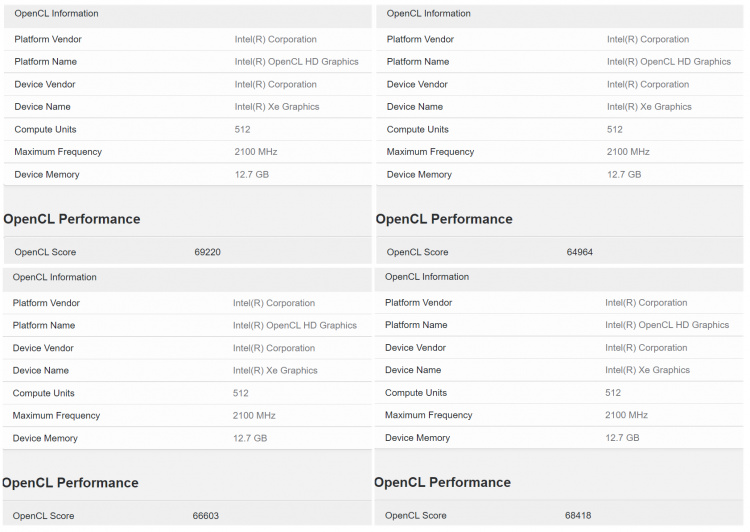Screen dimensions: 750x532
Task: Click the OpenCL Score label beside 69220
Action: (45, 252)
